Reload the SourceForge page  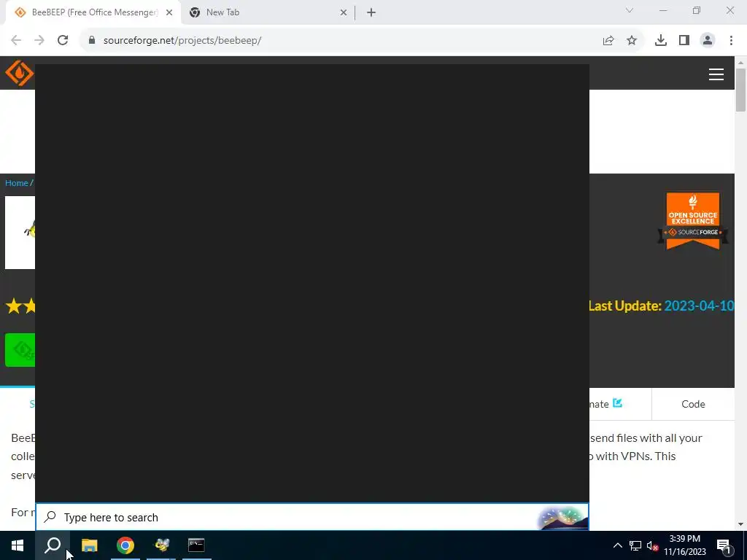tap(63, 41)
